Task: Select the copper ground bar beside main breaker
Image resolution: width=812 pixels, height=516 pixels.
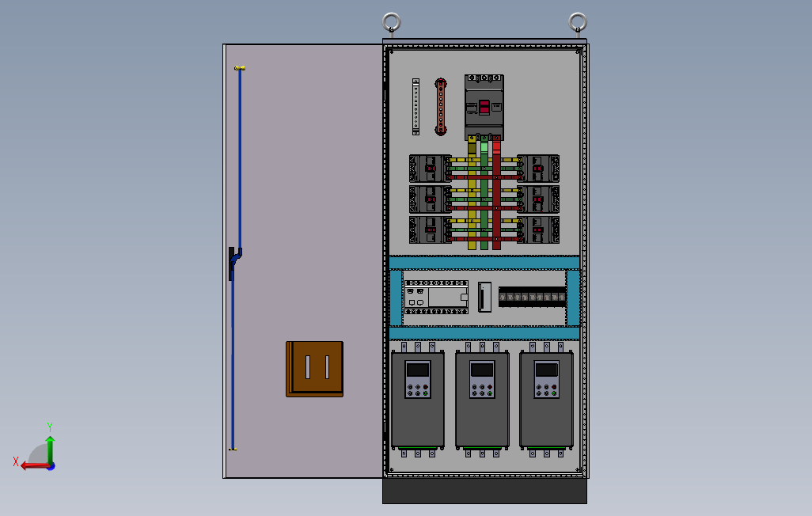Action: [441, 107]
